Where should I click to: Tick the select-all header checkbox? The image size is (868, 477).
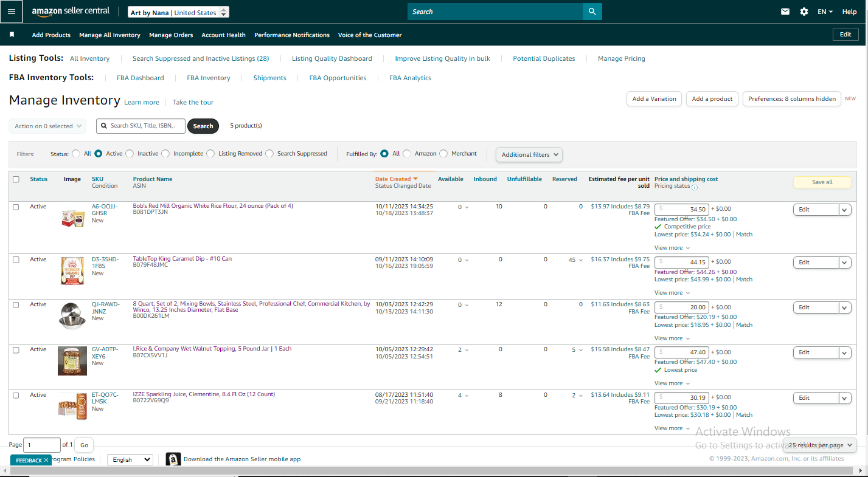point(16,179)
